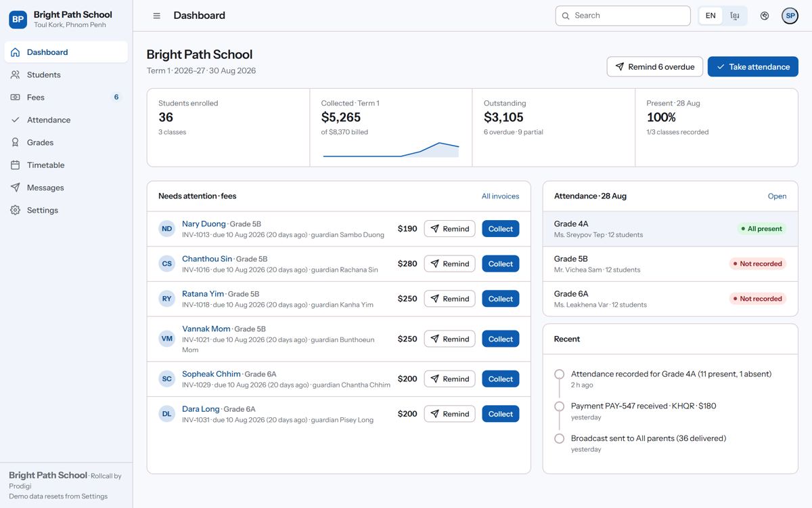The image size is (812, 508).
Task: Open Nary Duong's student name link
Action: click(204, 224)
